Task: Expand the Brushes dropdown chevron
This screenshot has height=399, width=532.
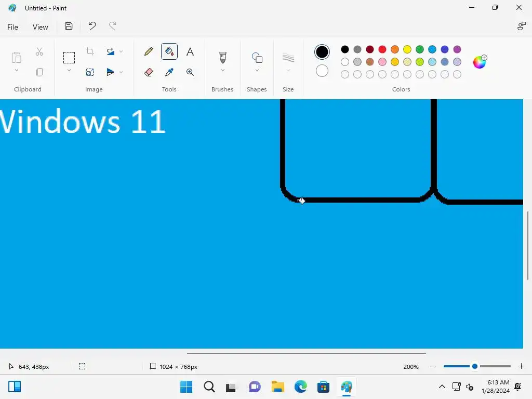Action: click(222, 70)
